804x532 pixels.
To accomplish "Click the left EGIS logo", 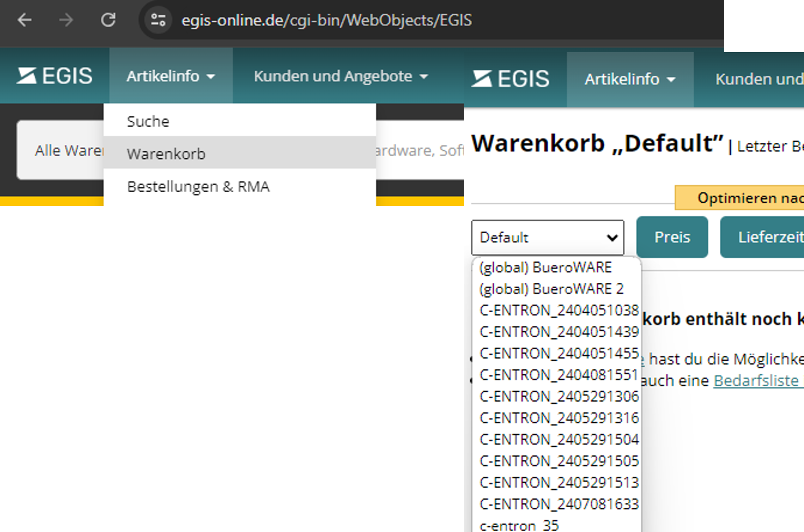I will [55, 76].
